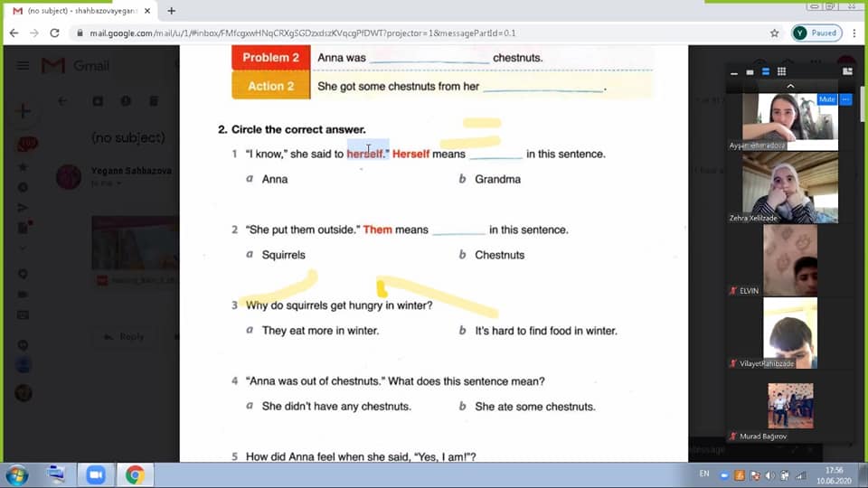Close the Gmail browser tab
This screenshot has height=488, width=868.
[147, 11]
